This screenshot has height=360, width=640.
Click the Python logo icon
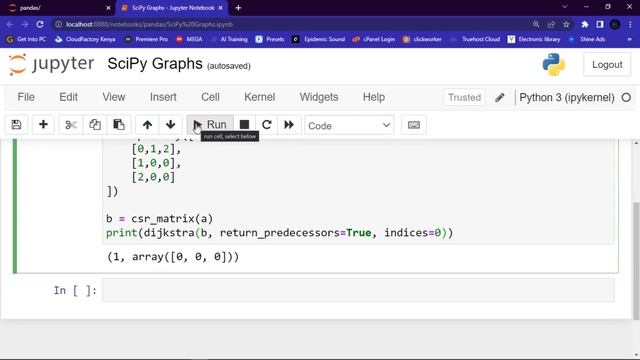[554, 64]
